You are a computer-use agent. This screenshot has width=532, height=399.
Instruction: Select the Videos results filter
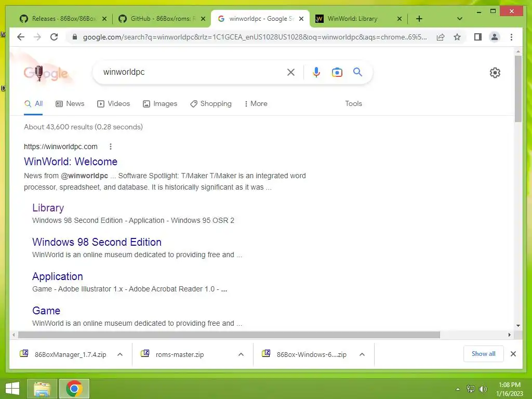pos(114,103)
